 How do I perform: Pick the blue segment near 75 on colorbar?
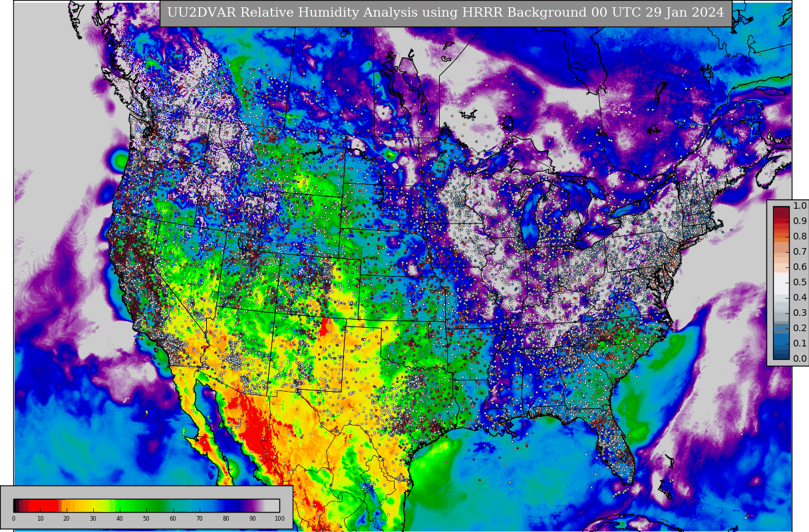coord(213,505)
